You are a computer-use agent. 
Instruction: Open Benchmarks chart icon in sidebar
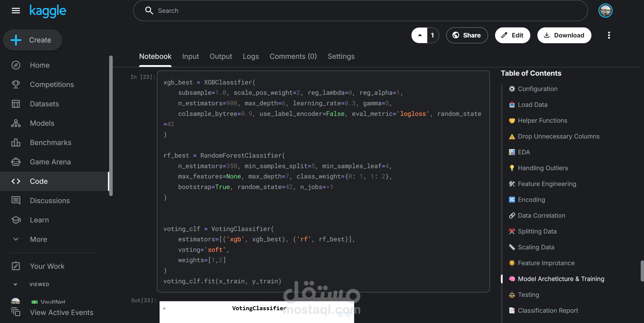pyautogui.click(x=16, y=143)
